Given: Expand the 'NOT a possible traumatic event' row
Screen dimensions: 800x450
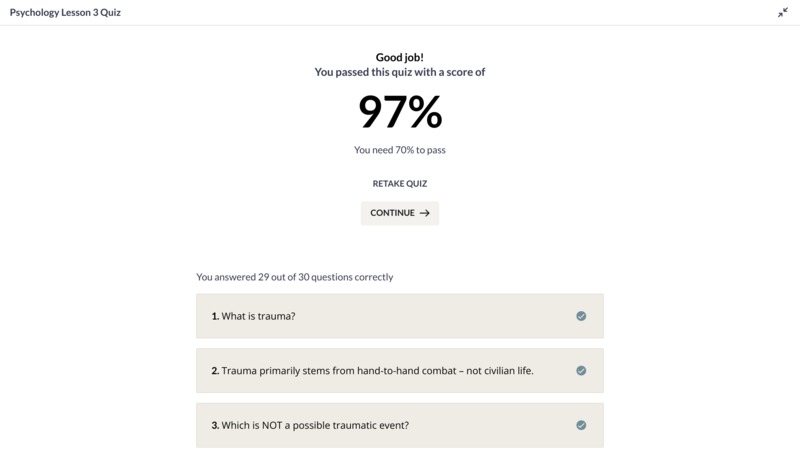Looking at the screenshot, I should (399, 425).
